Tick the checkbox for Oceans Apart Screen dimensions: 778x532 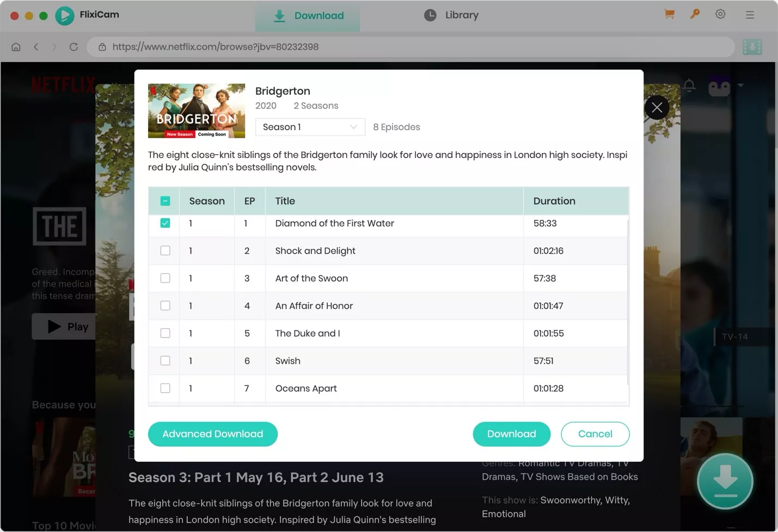166,388
